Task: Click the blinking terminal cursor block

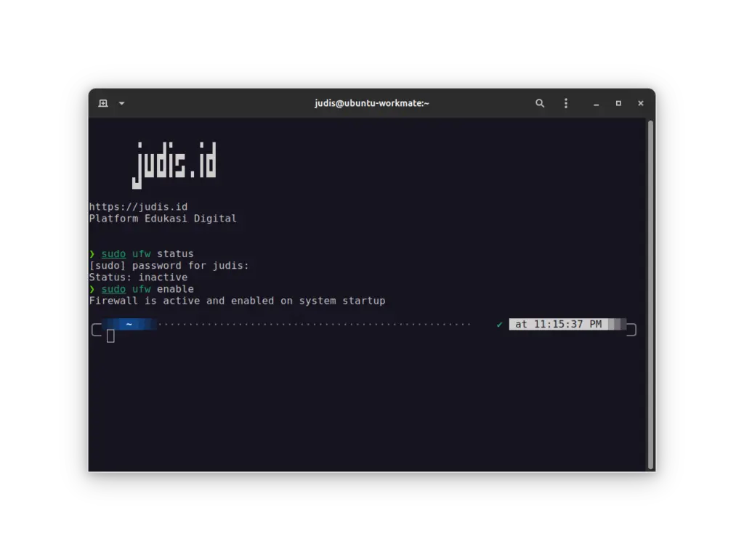Action: pos(110,336)
